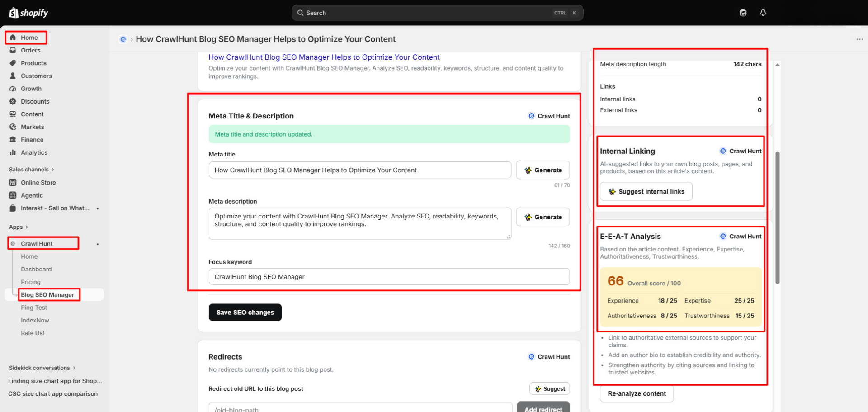Click the Home house icon in sidebar
Screen dimensions: 868x412
click(x=13, y=38)
